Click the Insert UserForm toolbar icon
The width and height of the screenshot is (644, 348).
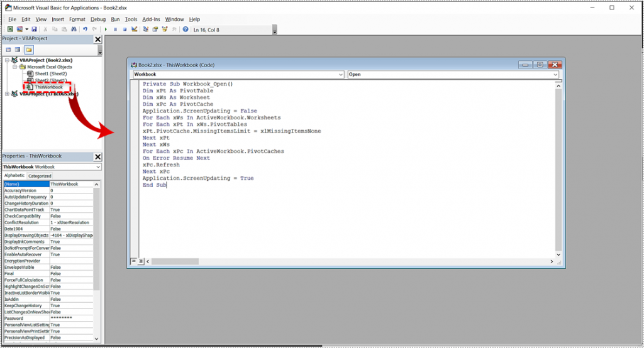pos(19,30)
